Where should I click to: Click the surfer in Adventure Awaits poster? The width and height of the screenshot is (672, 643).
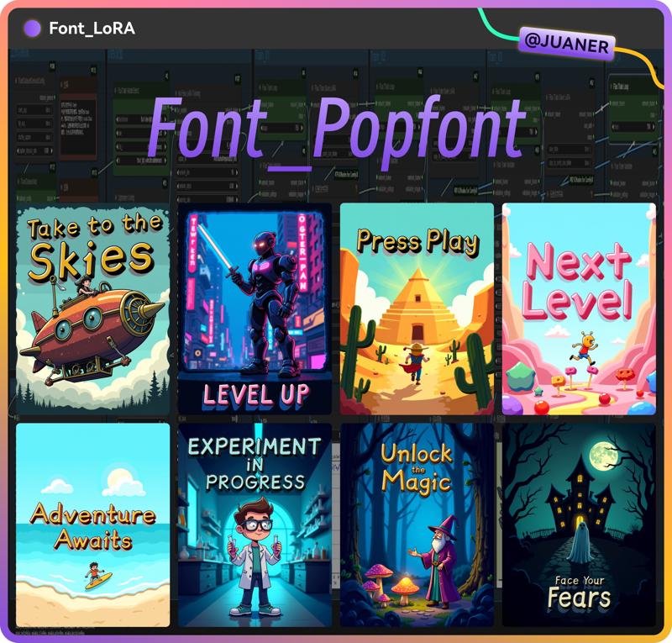point(97,575)
